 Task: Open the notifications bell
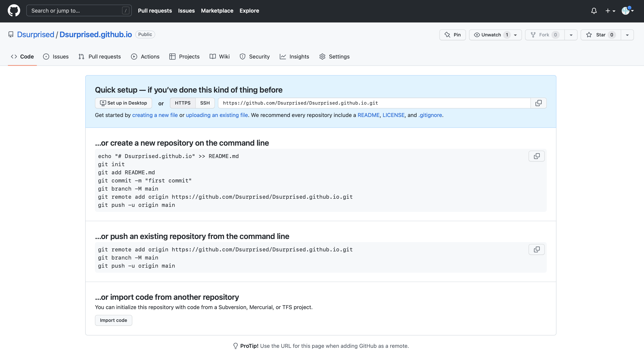594,11
